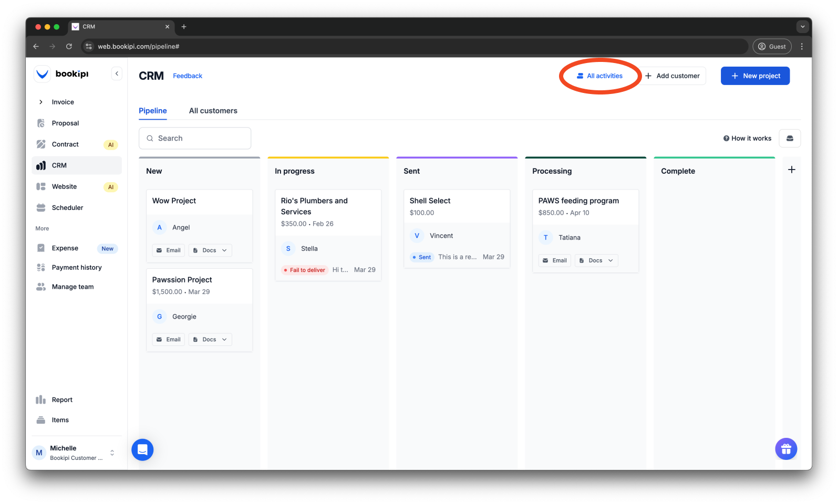The width and height of the screenshot is (838, 504).
Task: Open Guest profile menu
Action: pos(772,47)
